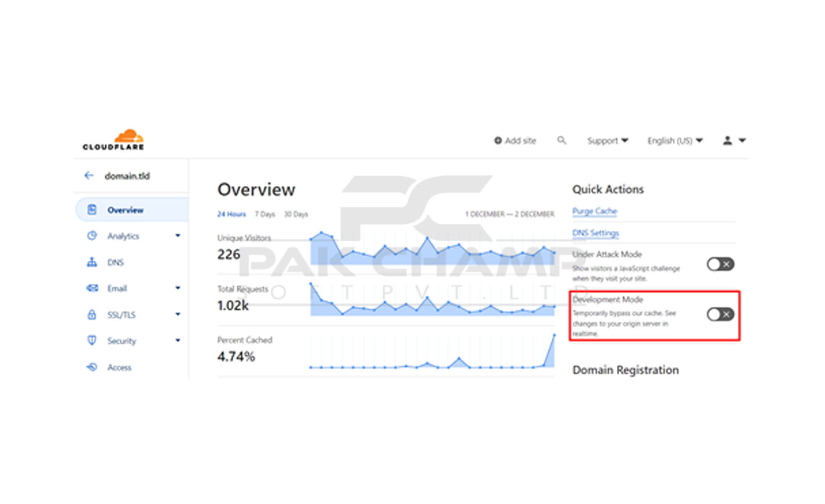825x504 pixels.
Task: Click the 1 December — 2 December date range
Action: tap(510, 214)
